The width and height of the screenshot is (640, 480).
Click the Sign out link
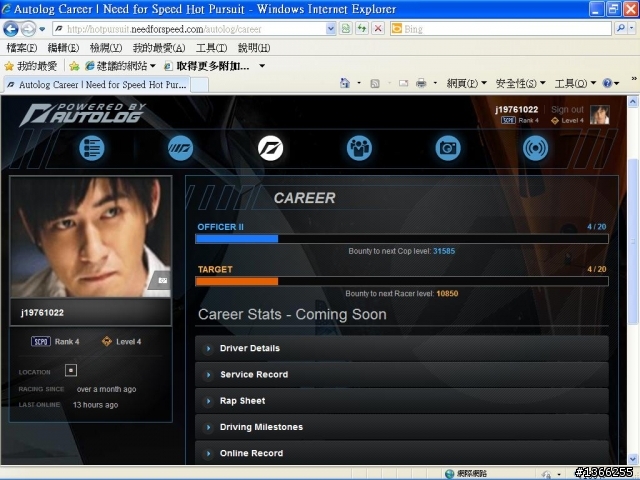567,109
